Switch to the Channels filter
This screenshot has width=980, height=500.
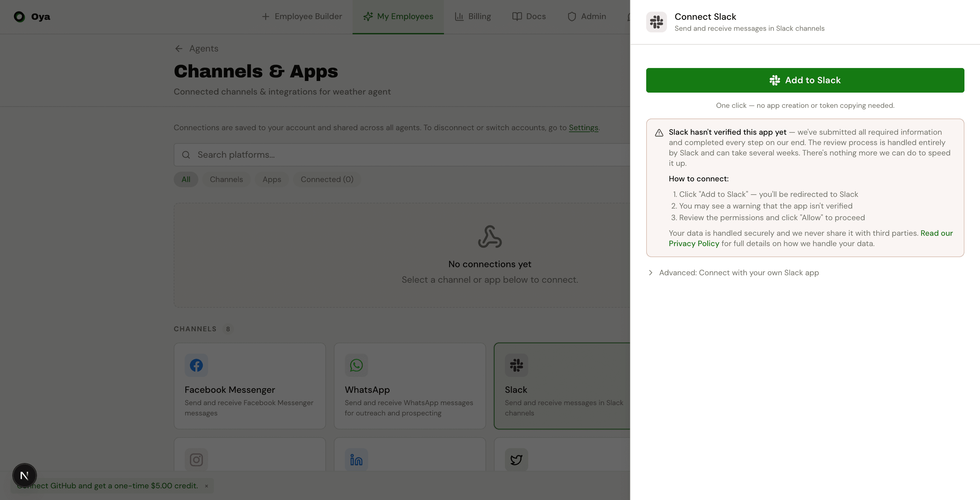pos(226,179)
